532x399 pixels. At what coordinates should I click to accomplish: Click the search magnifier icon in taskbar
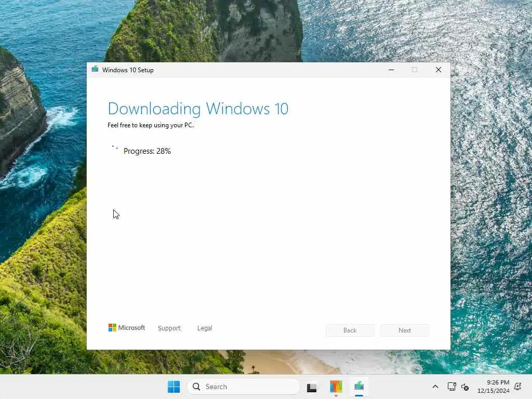[x=196, y=387]
